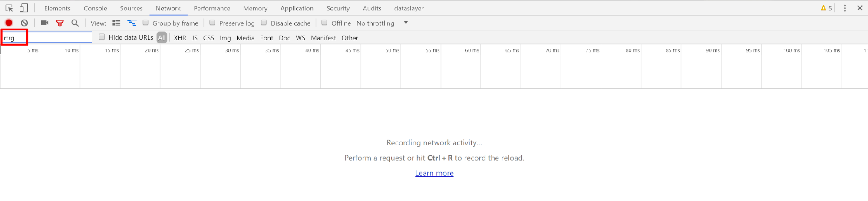This screenshot has width=868, height=201.
Task: Click the capture screenshots camera icon
Action: [45, 23]
